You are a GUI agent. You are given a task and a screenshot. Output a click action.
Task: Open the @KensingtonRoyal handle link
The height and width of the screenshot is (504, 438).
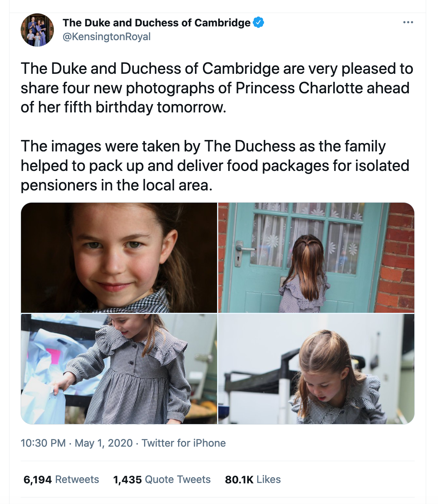click(106, 37)
